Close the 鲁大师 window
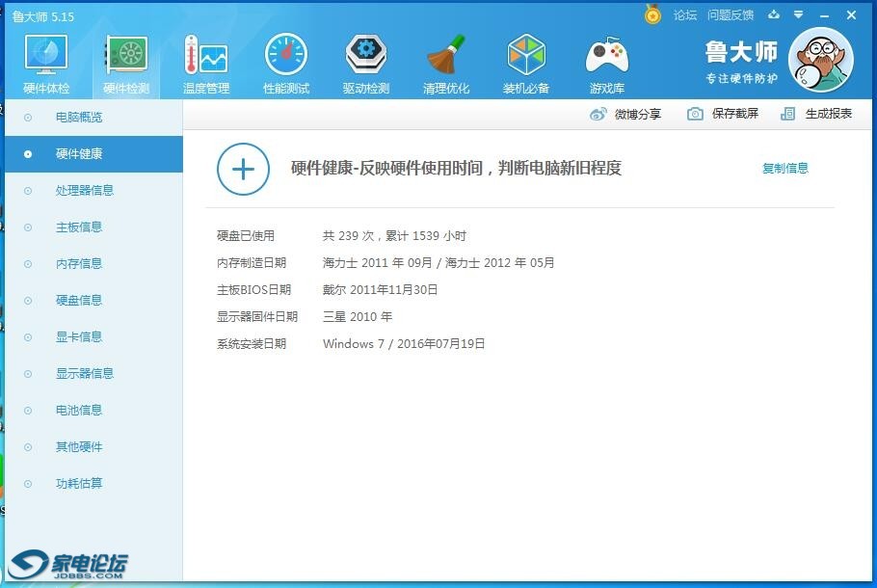 pos(851,15)
